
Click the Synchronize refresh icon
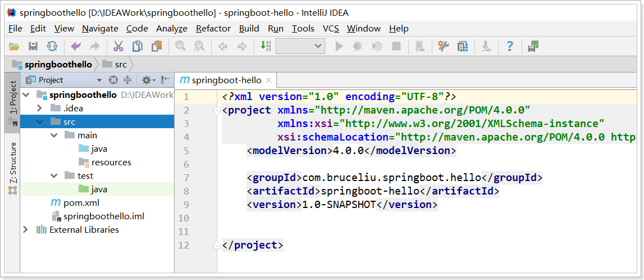click(52, 46)
